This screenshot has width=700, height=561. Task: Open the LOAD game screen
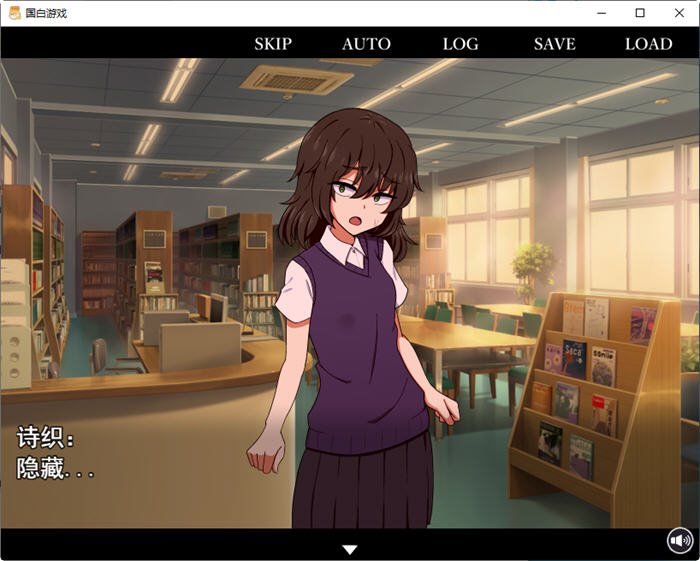648,44
